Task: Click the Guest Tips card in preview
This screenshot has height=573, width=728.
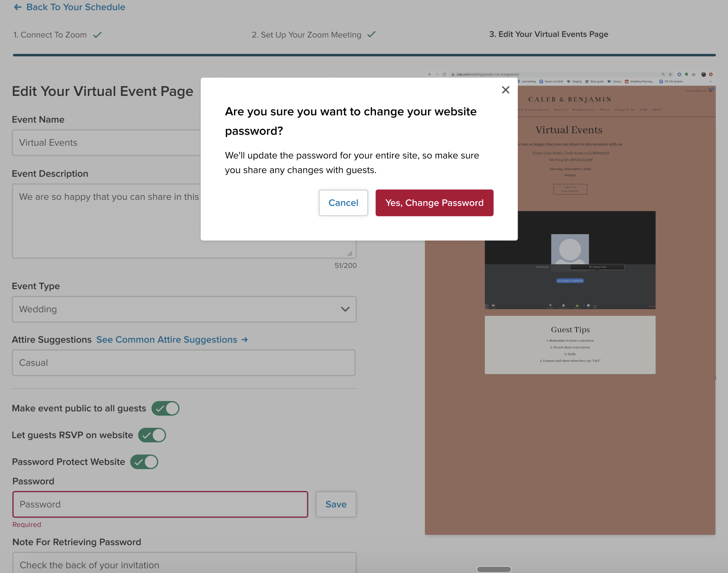Action: [x=570, y=345]
